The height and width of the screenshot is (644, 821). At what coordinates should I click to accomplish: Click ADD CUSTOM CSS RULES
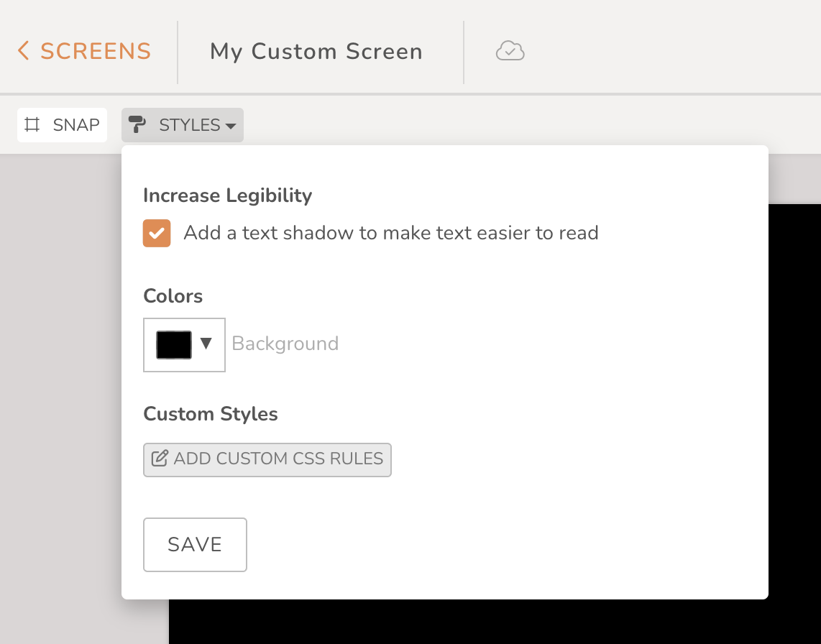tap(267, 459)
